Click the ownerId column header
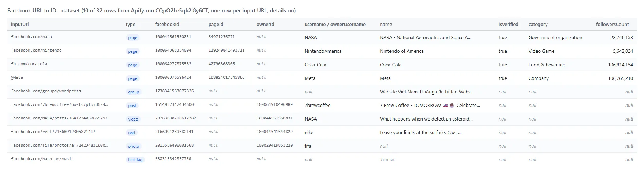The width and height of the screenshot is (644, 173). tap(265, 25)
